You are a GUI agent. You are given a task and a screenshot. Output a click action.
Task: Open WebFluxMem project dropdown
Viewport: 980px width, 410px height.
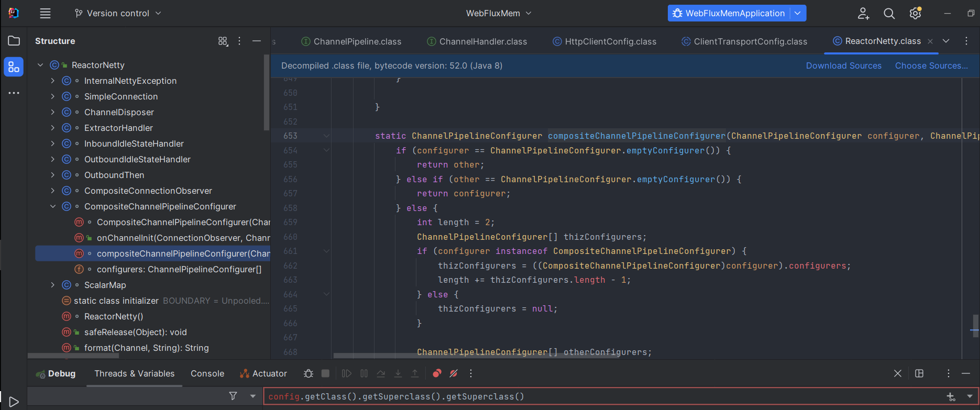[x=499, y=13]
